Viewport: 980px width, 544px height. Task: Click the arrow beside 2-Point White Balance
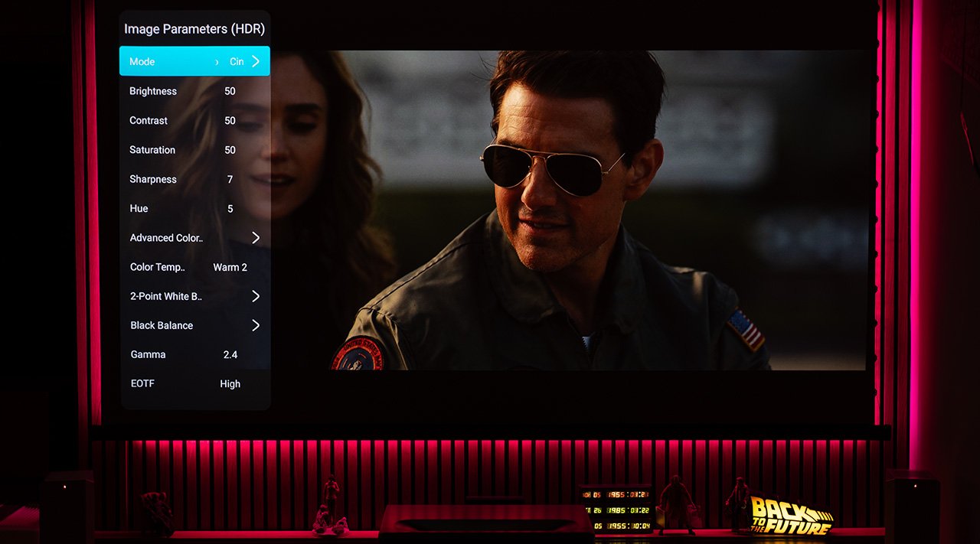[256, 296]
